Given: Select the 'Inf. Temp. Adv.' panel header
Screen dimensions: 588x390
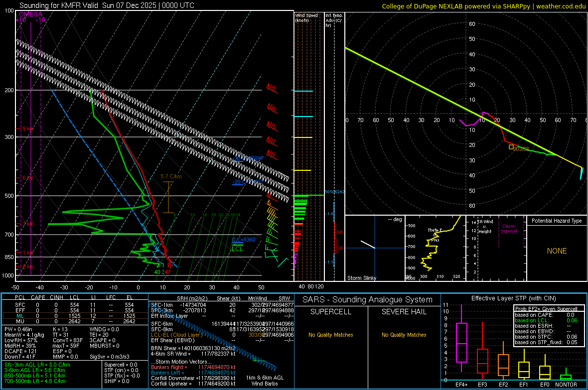Looking at the screenshot, I should click(334, 20).
